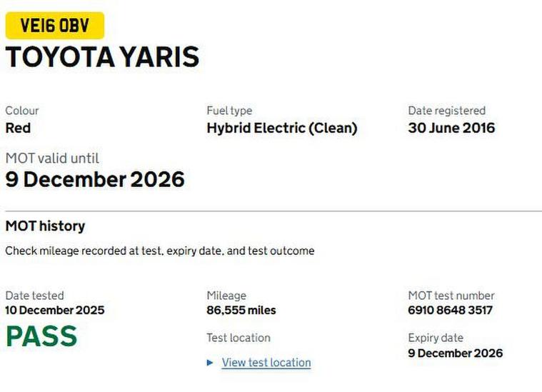Click the green PASS test result
Screen dimensions: 542x392
pyautogui.click(x=41, y=336)
